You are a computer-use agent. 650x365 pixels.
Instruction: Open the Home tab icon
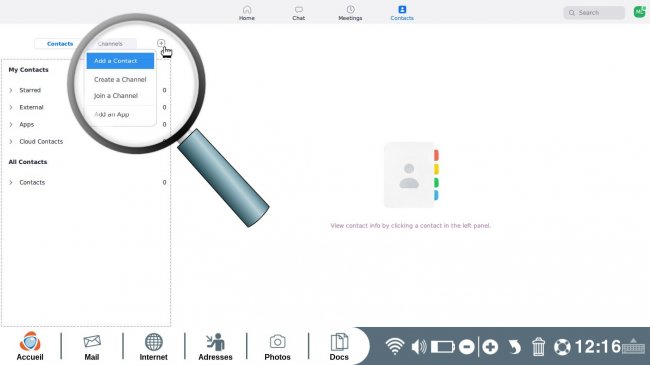pos(247,10)
